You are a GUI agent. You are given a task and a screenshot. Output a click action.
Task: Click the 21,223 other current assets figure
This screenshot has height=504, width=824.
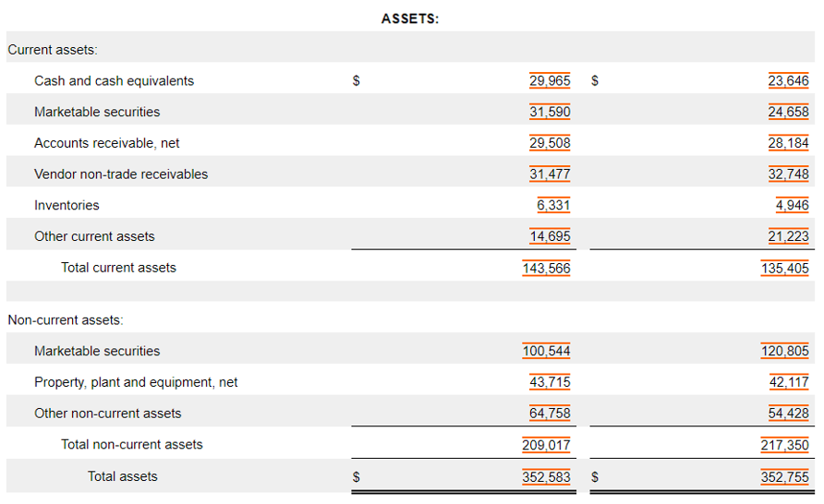click(x=788, y=236)
